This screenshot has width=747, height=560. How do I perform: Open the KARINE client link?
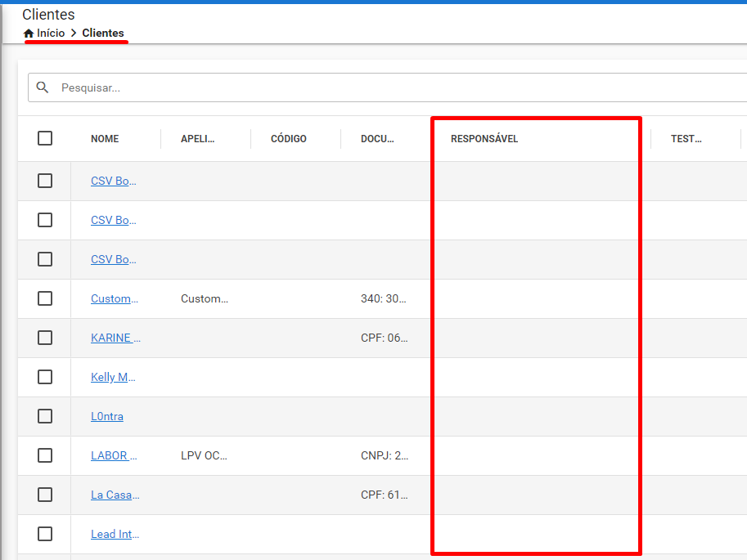(115, 338)
